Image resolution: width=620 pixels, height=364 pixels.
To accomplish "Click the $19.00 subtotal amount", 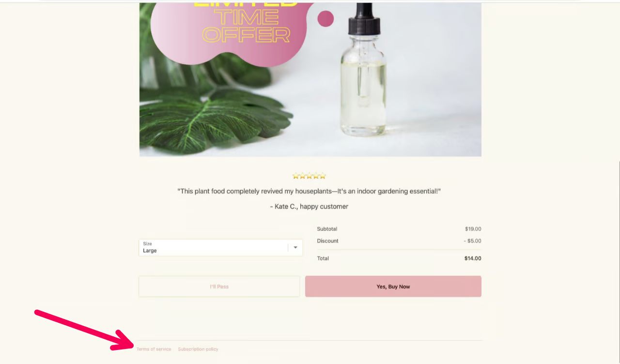I will tap(473, 229).
